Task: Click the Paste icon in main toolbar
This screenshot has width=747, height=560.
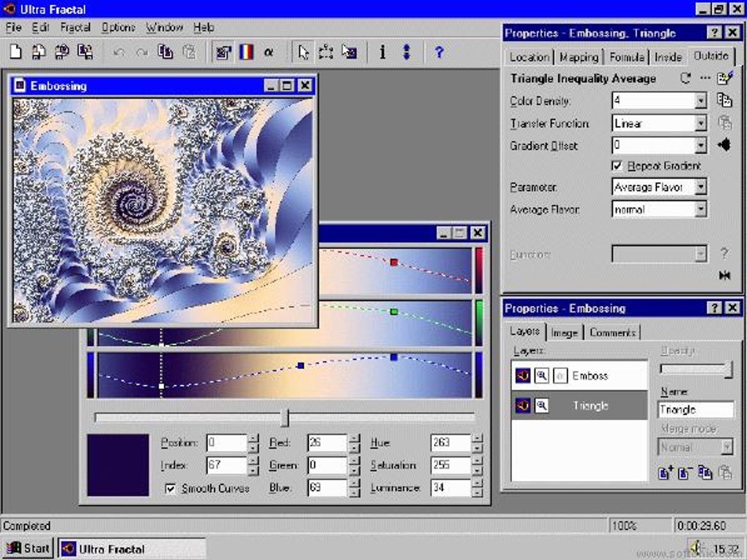Action: click(x=189, y=51)
